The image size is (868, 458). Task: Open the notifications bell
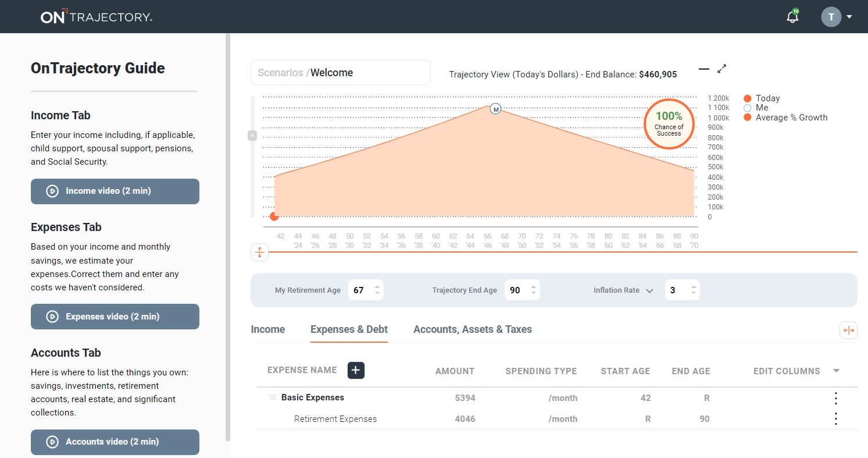click(x=792, y=17)
